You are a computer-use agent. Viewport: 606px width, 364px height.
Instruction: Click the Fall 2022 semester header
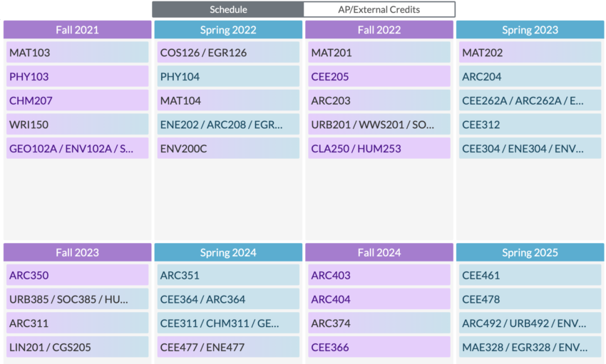click(x=379, y=30)
